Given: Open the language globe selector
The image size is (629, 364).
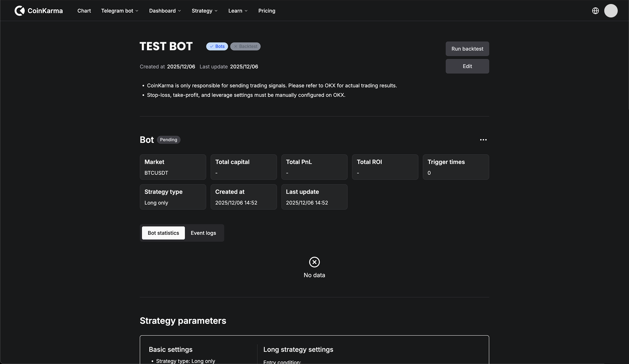Looking at the screenshot, I should coord(596,11).
